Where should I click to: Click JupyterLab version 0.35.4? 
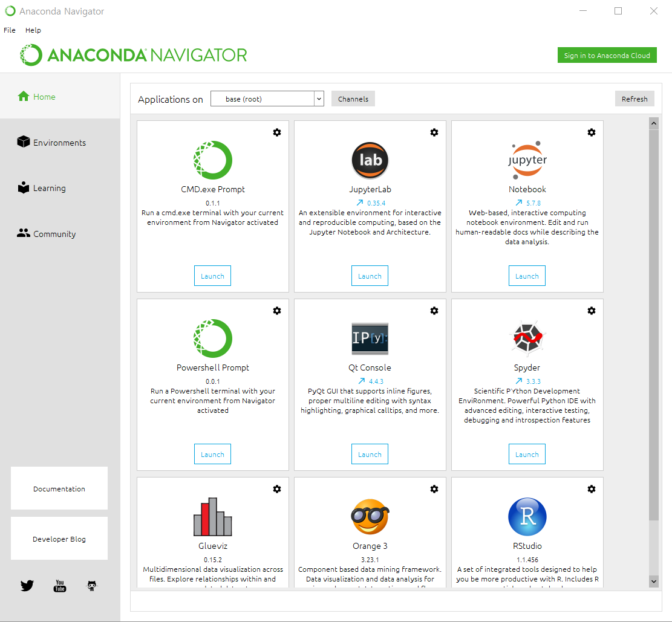pos(376,203)
